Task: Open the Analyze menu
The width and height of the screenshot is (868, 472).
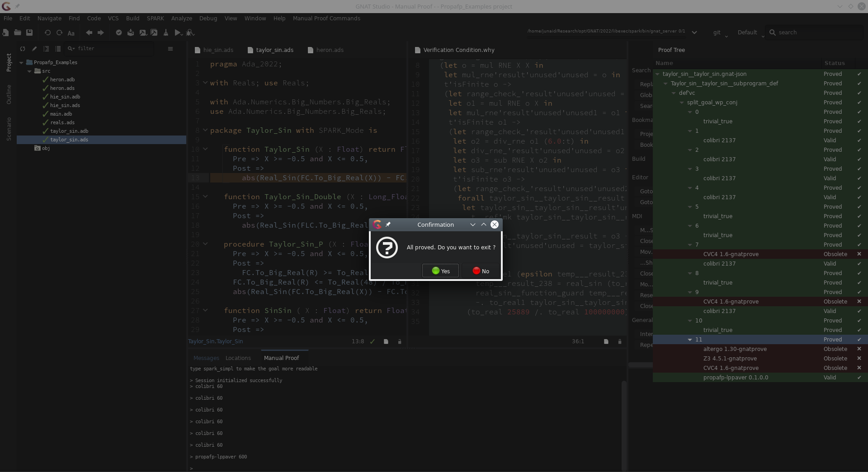Action: [182, 19]
